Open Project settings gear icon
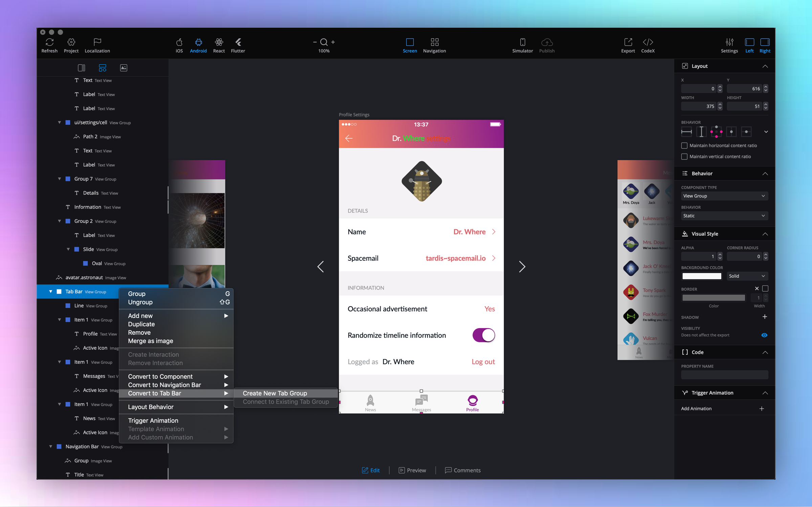This screenshot has height=507, width=812. 71,42
